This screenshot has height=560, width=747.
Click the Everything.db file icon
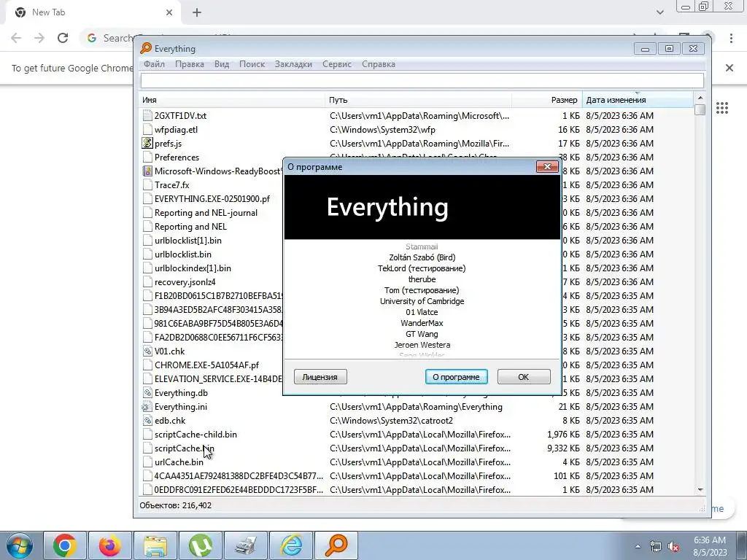click(x=147, y=393)
